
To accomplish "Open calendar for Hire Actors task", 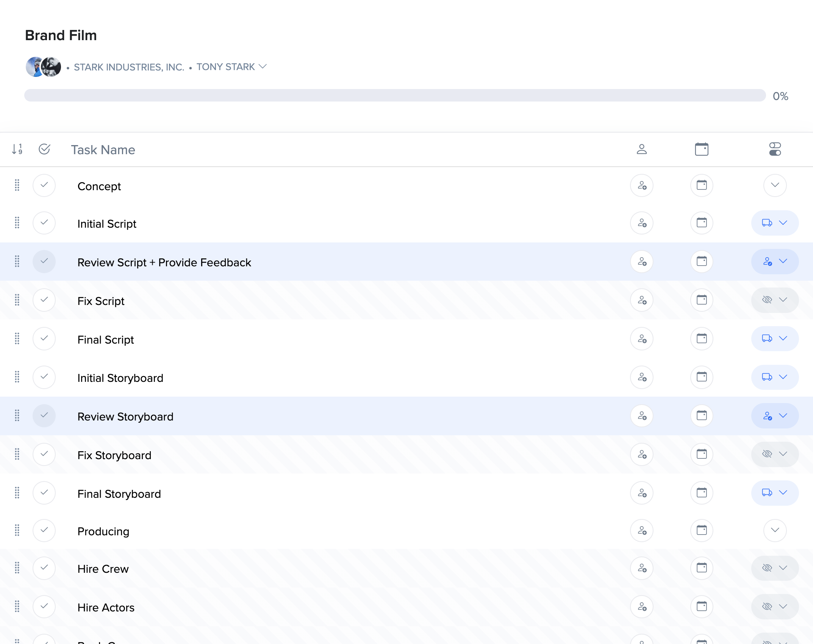I will [701, 607].
